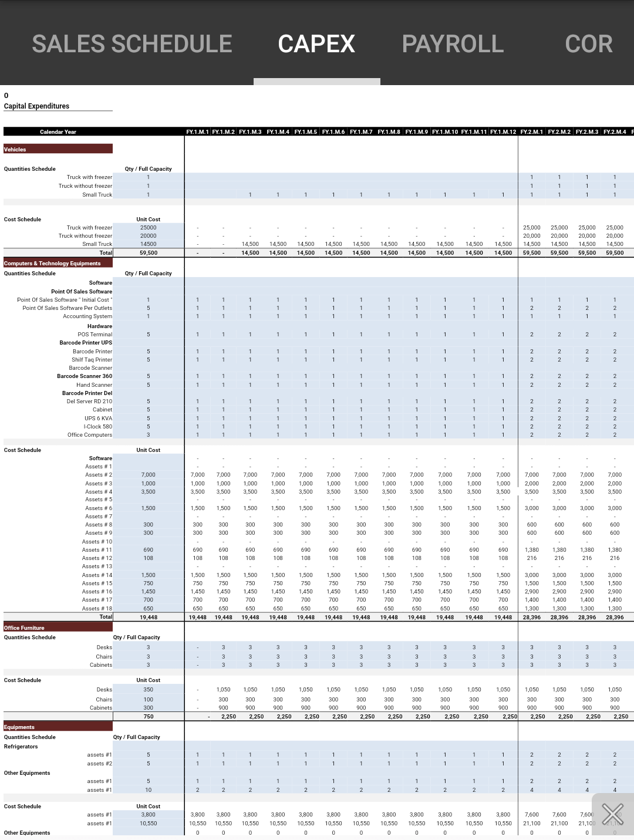Image resolution: width=634 pixels, height=840 pixels.
Task: Click the Equipments section header
Action: click(58, 727)
